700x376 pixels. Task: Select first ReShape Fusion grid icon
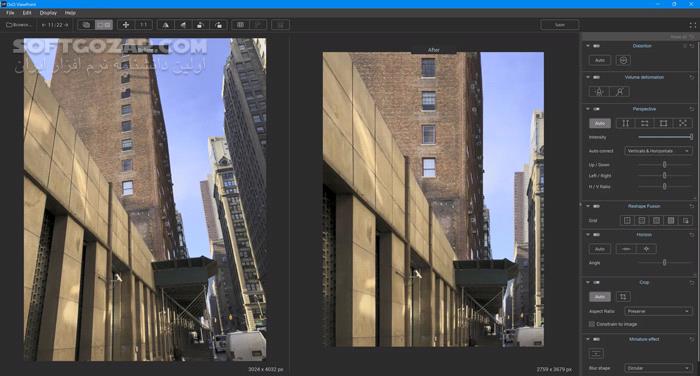(627, 221)
